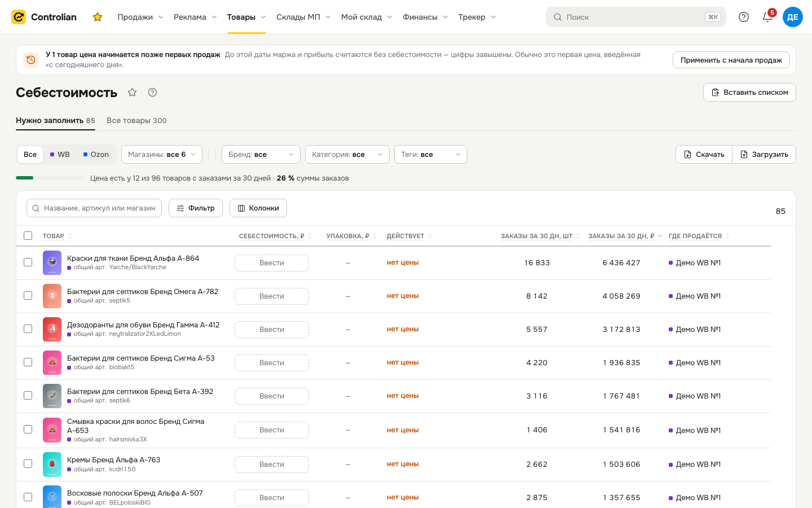Sort by ДЕЙСТВУЕТ column sort icon
This screenshot has width=812, height=508.
pos(430,236)
